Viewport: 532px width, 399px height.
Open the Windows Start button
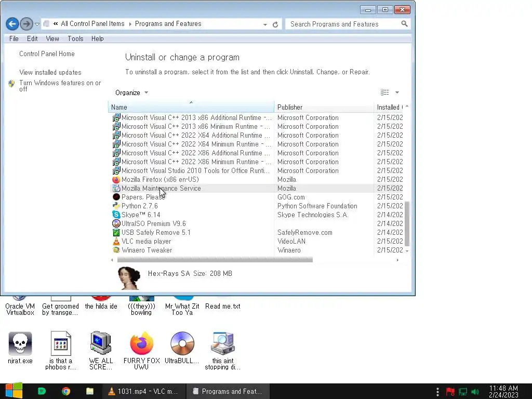coord(14,391)
